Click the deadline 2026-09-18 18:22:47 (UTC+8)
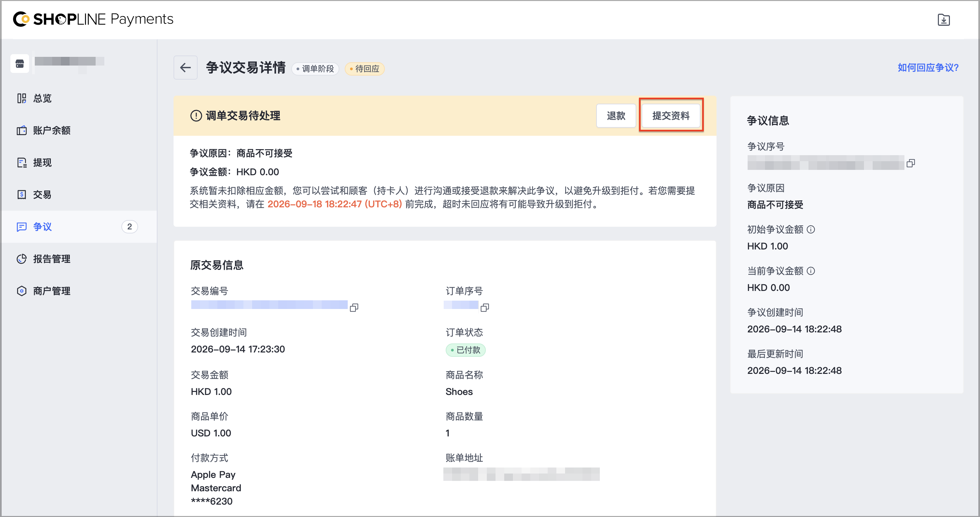Image resolution: width=980 pixels, height=517 pixels. coord(334,204)
